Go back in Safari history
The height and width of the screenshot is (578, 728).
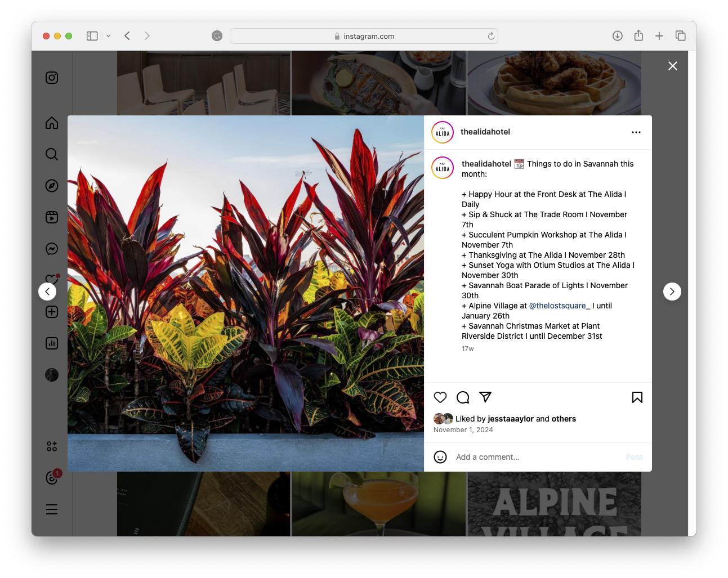(127, 36)
